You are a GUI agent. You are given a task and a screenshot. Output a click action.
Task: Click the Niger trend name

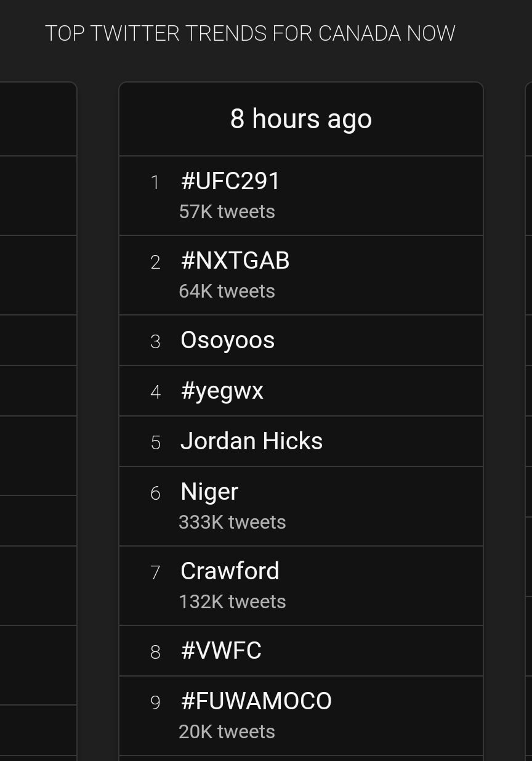point(209,492)
